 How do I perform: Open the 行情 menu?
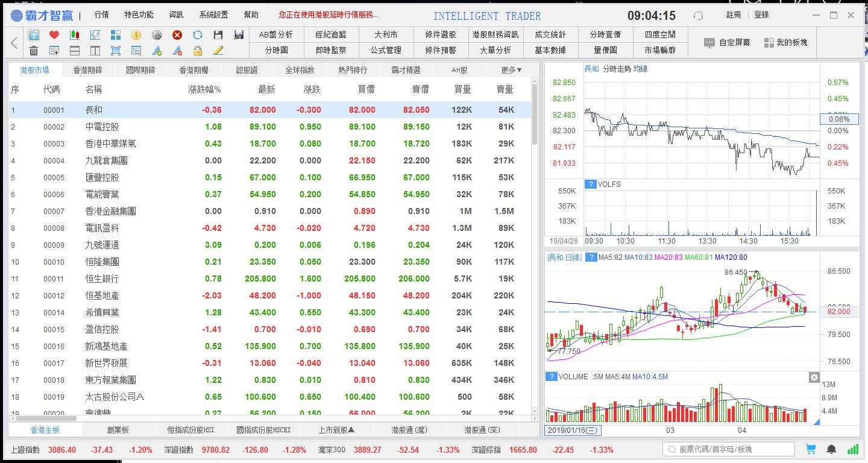point(101,15)
